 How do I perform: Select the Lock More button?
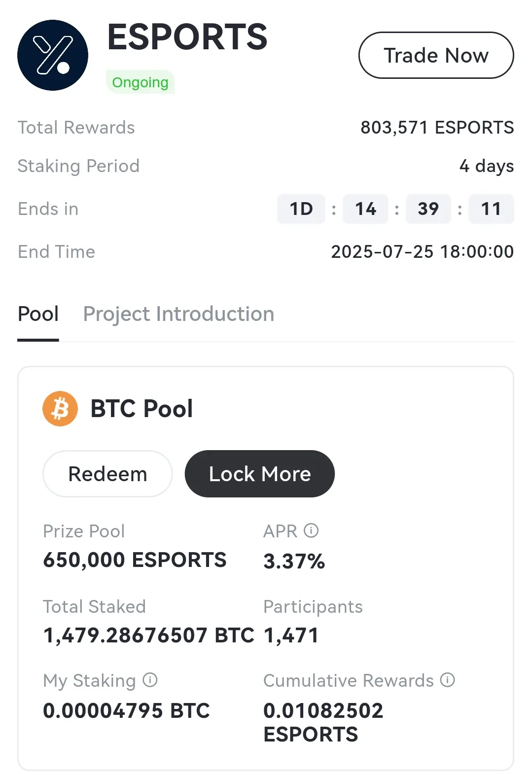point(260,474)
